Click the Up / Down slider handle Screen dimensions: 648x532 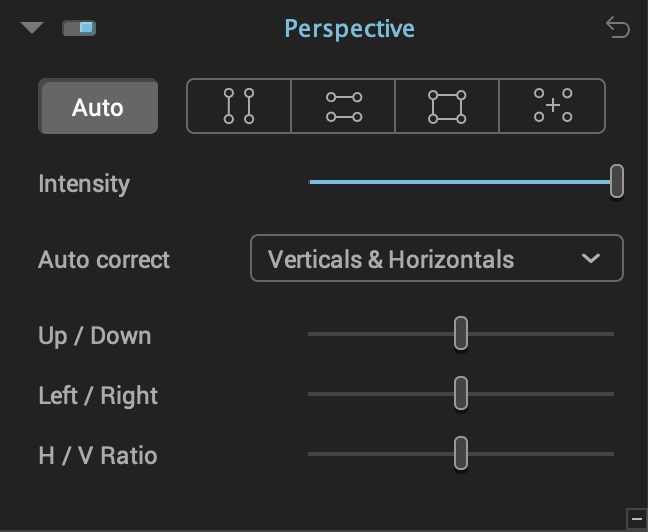[x=461, y=333]
